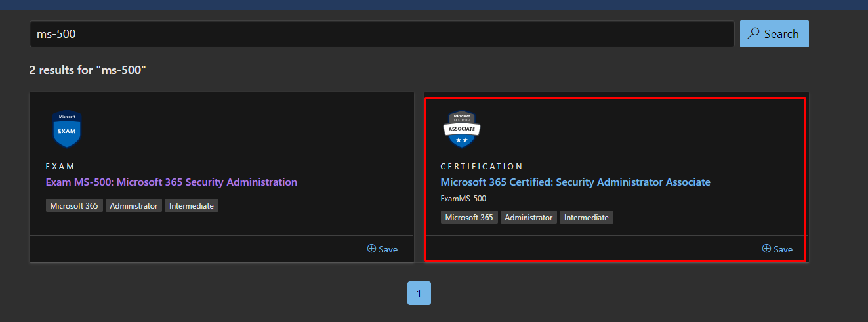Click the plus icon in the certification card's Save
The image size is (868, 322).
[x=766, y=249]
